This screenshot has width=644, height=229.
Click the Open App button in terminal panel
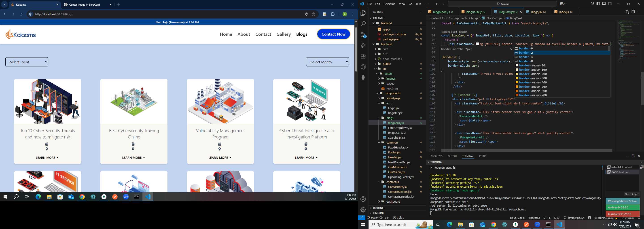[x=632, y=194]
